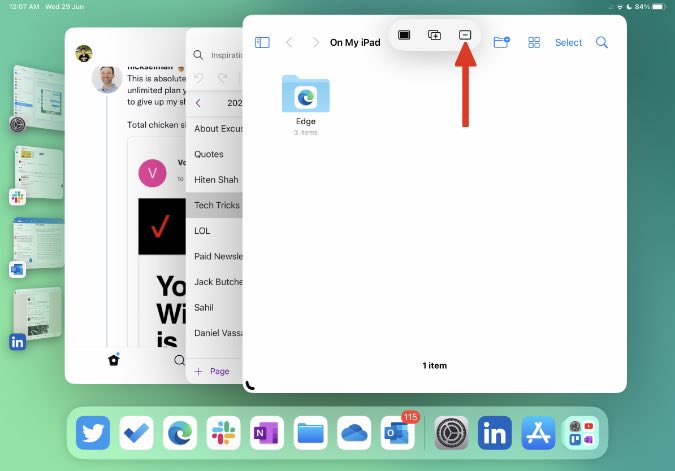Switch to the Outlook window in Stage Manager
675x471 pixels.
tap(39, 245)
